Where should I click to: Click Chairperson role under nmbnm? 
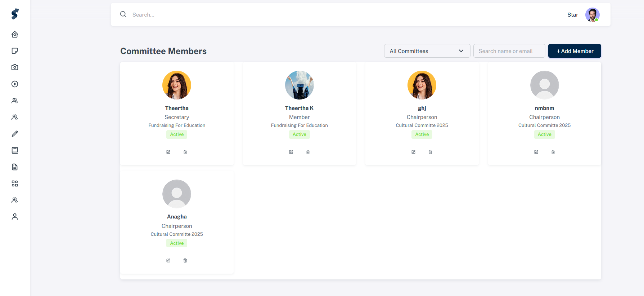tap(545, 117)
